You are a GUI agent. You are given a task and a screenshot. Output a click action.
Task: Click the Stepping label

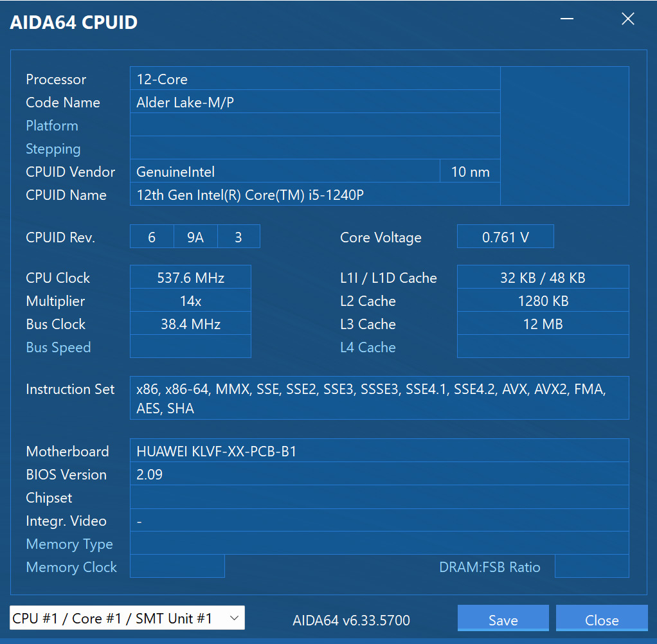[53, 148]
